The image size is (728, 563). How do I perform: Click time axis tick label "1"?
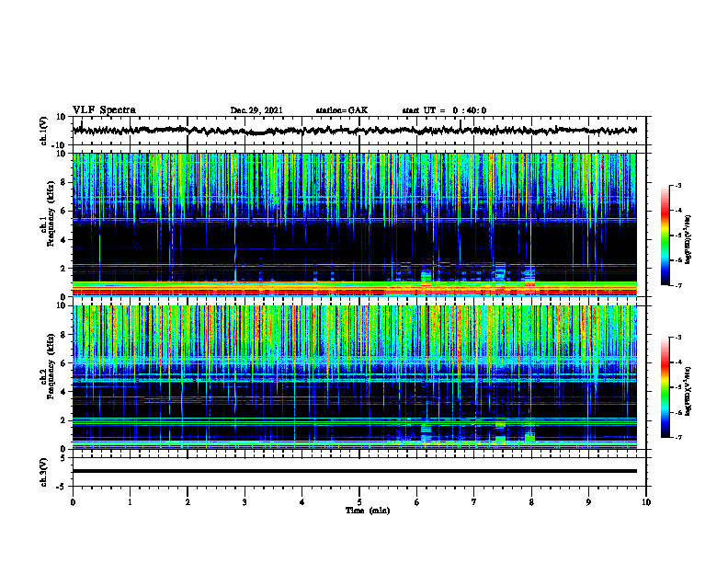tap(130, 502)
